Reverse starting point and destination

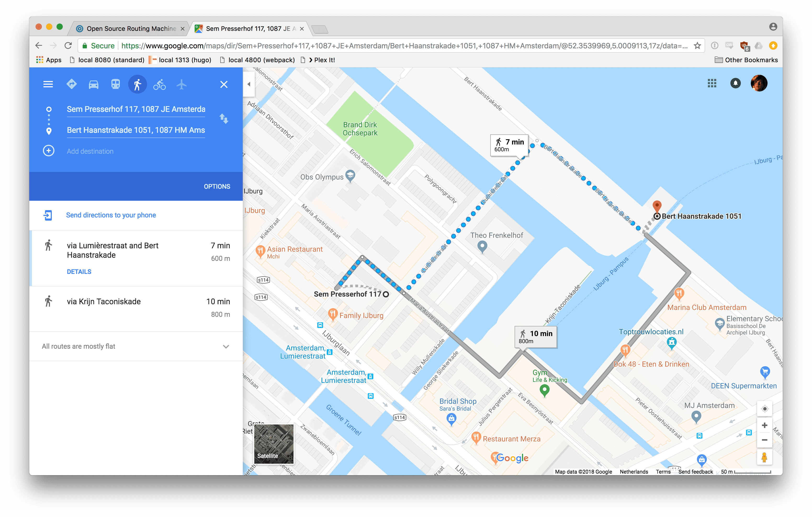[x=224, y=119]
